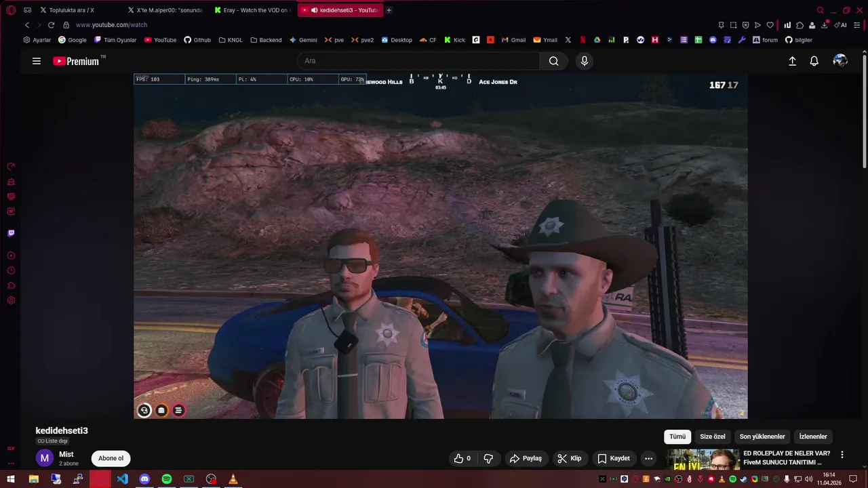Select Son yüklenenler filter chip
Viewport: 868px width, 488px height.
click(x=762, y=436)
